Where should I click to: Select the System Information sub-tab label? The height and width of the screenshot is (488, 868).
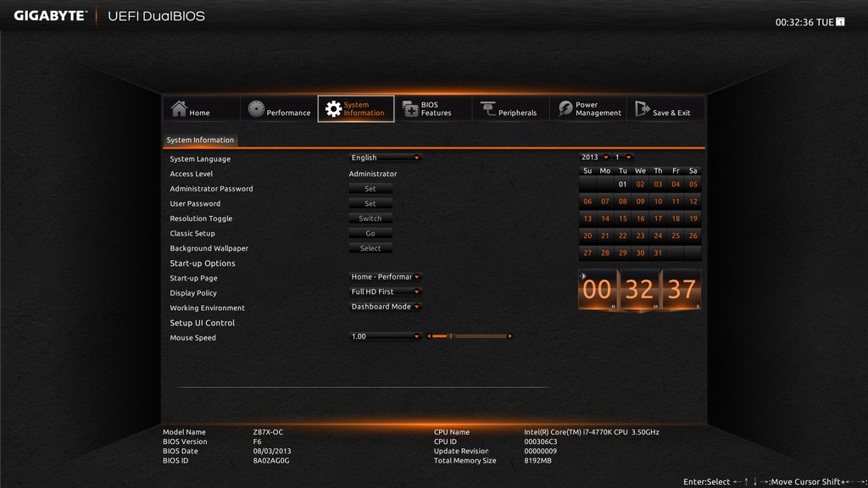200,140
